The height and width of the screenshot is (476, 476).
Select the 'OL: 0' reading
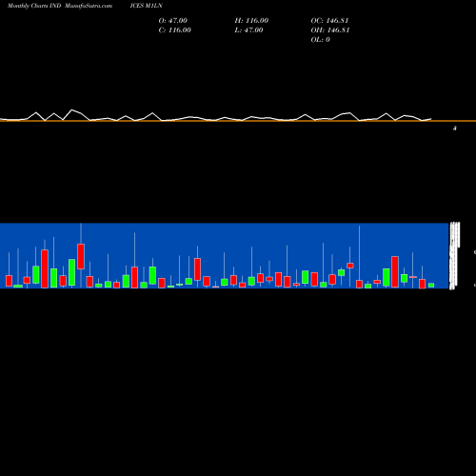tap(321, 40)
